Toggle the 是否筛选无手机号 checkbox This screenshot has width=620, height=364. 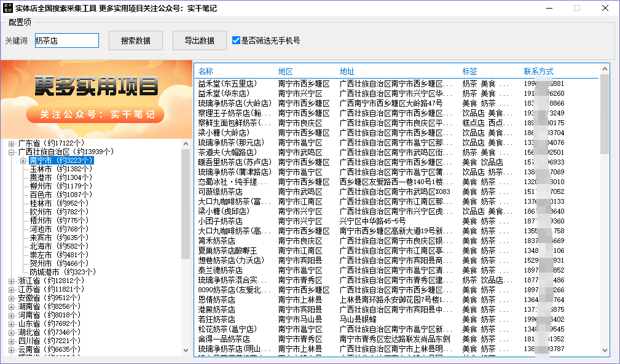click(236, 41)
